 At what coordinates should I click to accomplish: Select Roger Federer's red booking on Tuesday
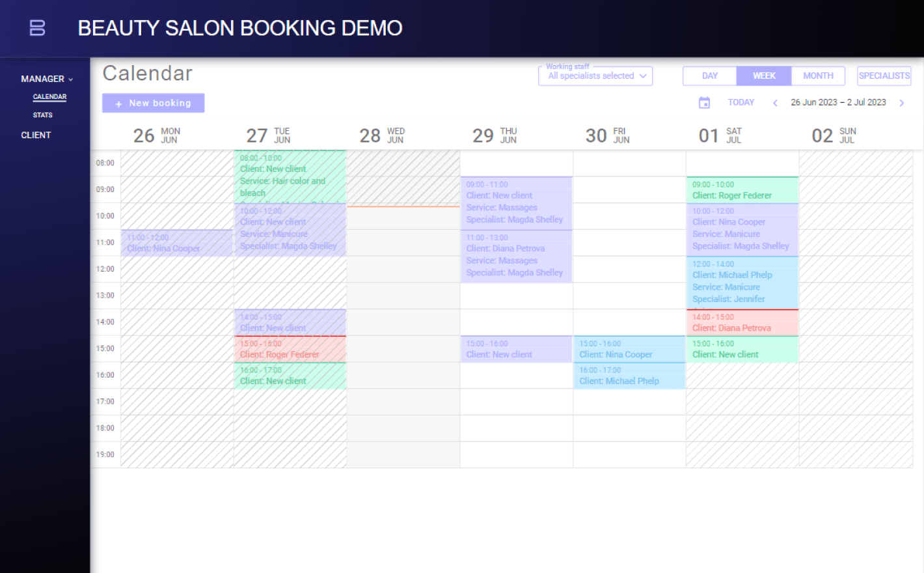290,348
